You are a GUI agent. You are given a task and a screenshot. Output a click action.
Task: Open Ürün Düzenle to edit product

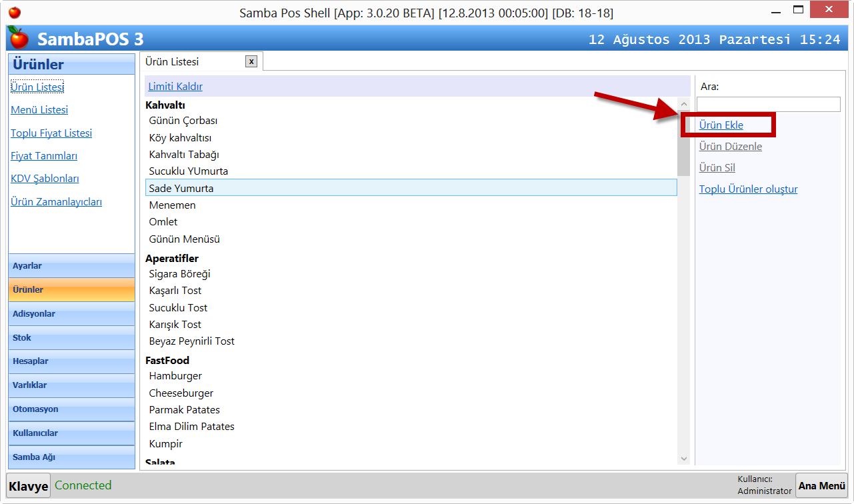pos(730,147)
